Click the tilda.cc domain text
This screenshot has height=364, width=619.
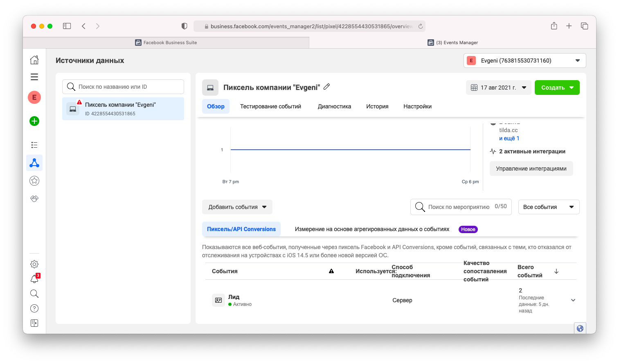pyautogui.click(x=508, y=130)
